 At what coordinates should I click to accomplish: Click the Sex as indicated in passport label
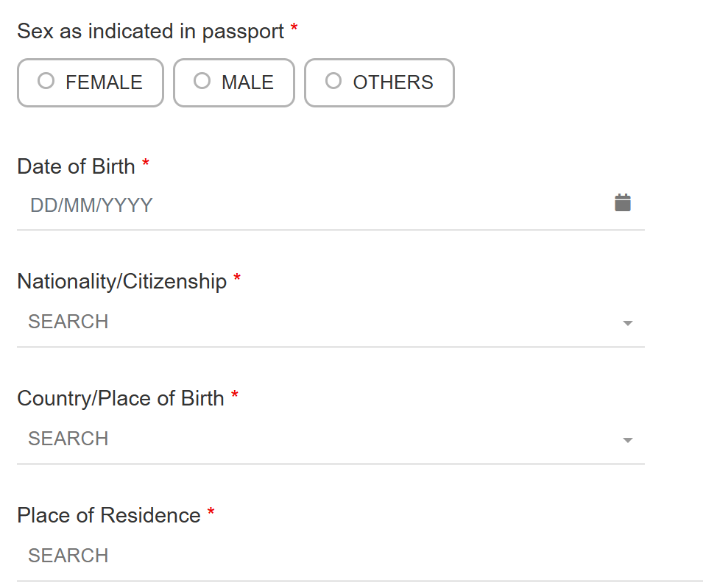pos(151,32)
